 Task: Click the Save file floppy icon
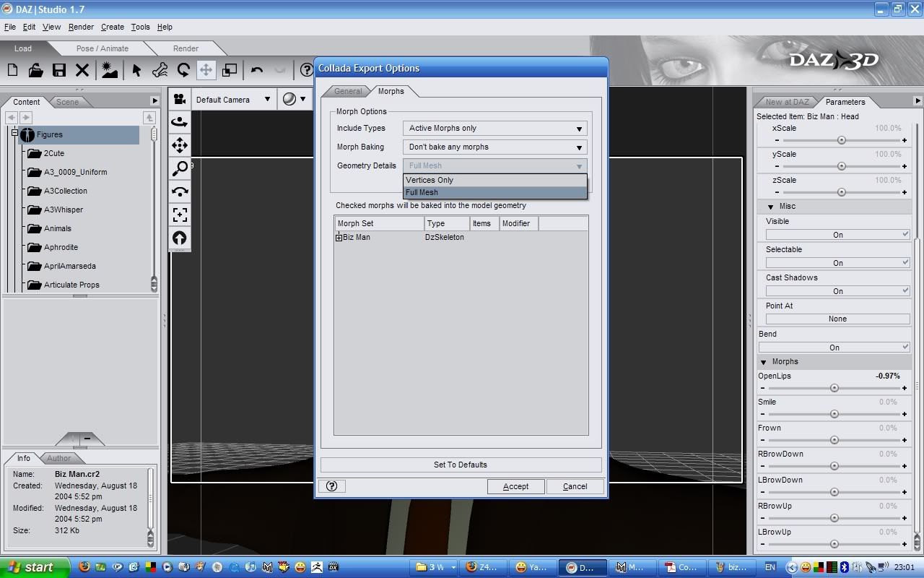click(x=59, y=70)
